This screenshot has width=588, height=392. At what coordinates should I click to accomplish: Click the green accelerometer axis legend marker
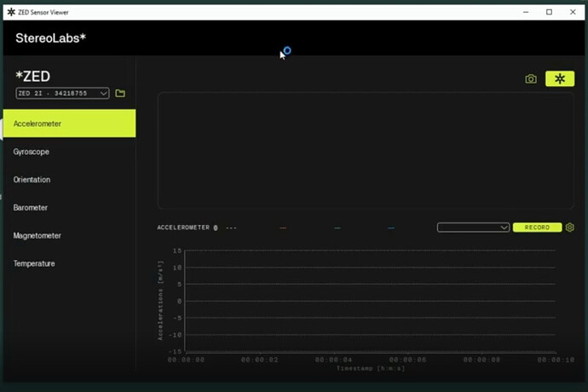pyautogui.click(x=337, y=228)
